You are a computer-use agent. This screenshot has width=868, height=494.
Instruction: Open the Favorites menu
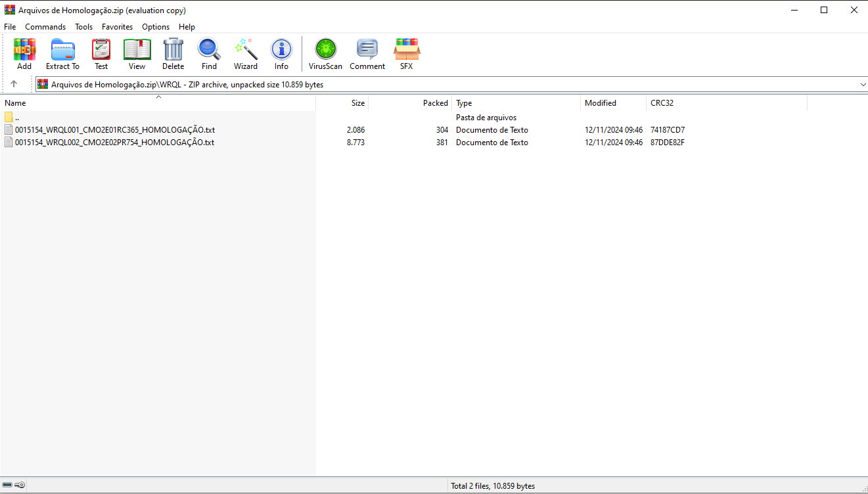[117, 27]
